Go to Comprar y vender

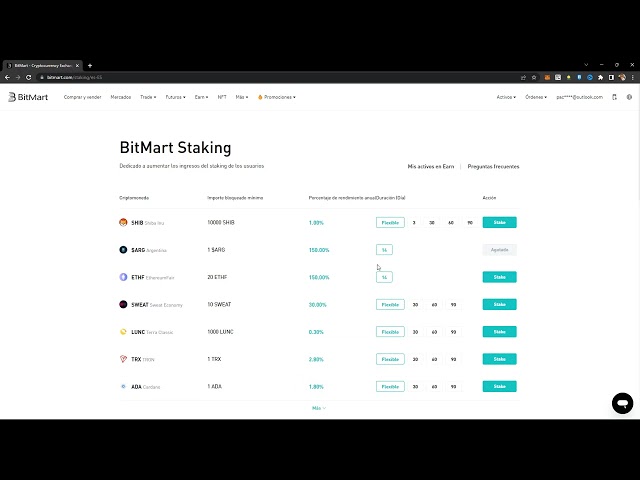tap(82, 97)
